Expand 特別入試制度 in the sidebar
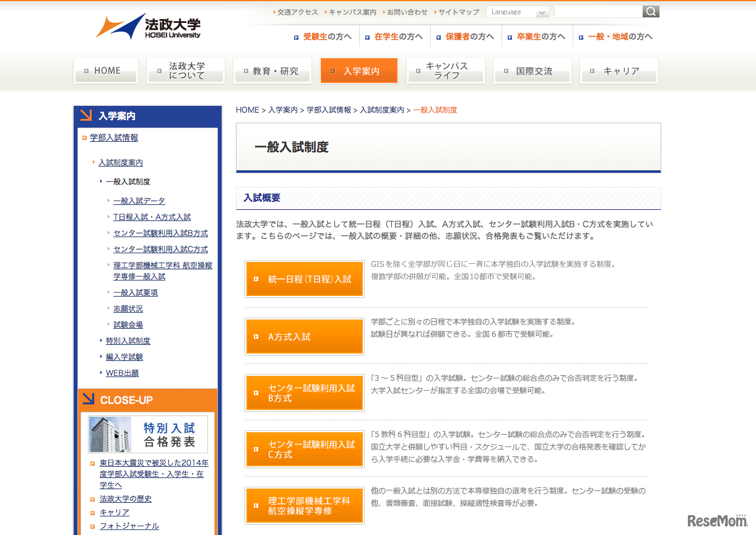Image resolution: width=756 pixels, height=535 pixels. coord(128,341)
